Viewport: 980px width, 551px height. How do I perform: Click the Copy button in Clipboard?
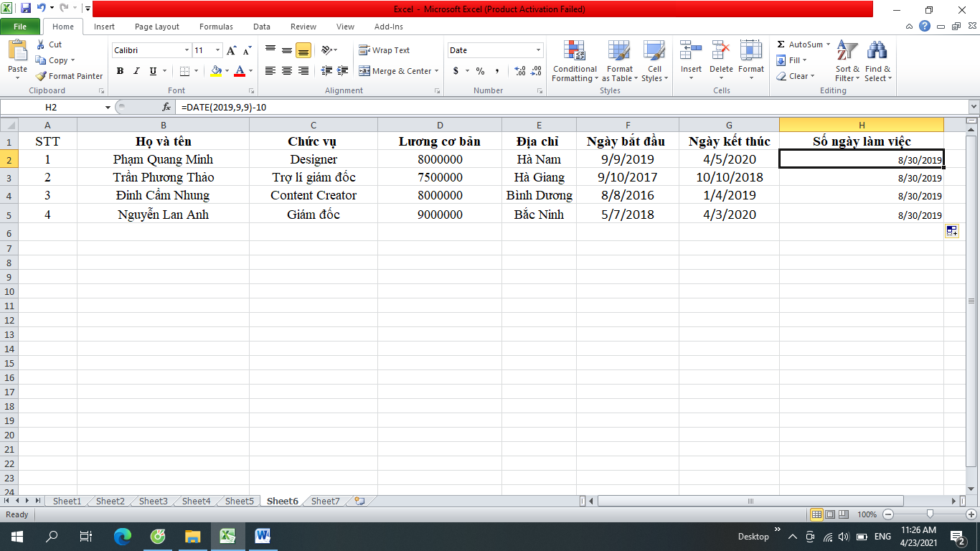[x=55, y=60]
